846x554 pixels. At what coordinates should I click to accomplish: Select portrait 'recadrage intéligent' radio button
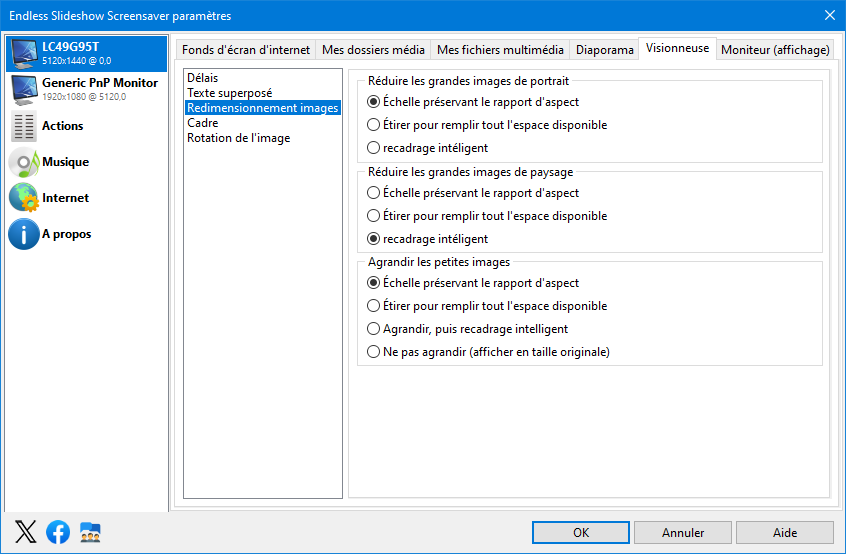click(x=373, y=147)
